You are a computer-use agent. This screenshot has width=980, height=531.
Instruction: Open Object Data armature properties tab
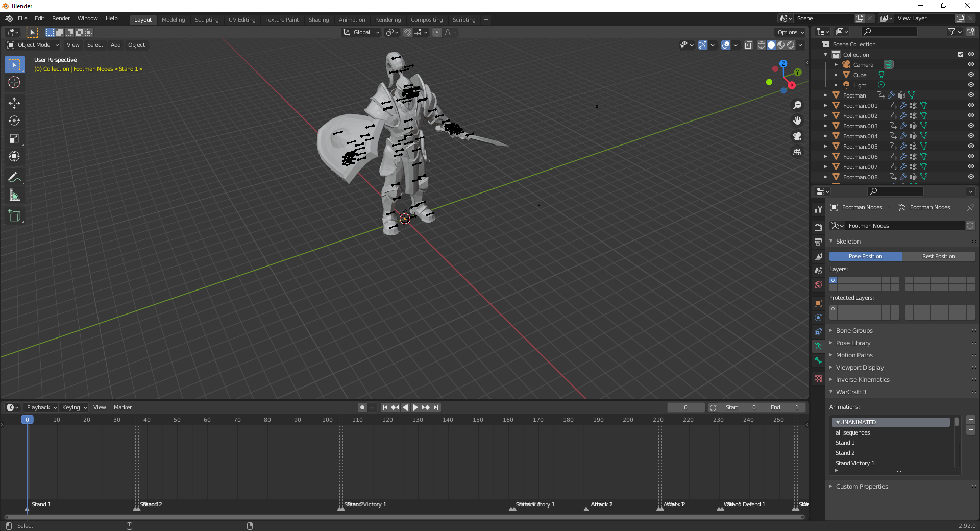point(818,346)
